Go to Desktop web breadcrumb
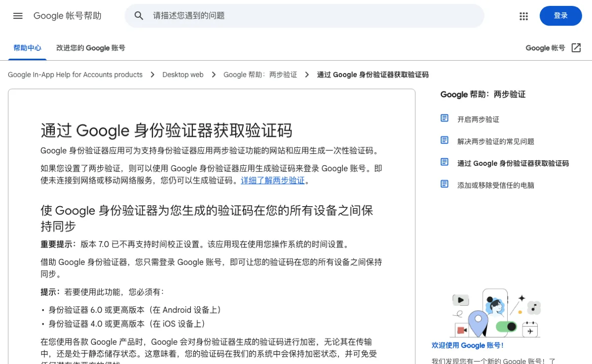Viewport: 592px width, 364px height. [183, 74]
